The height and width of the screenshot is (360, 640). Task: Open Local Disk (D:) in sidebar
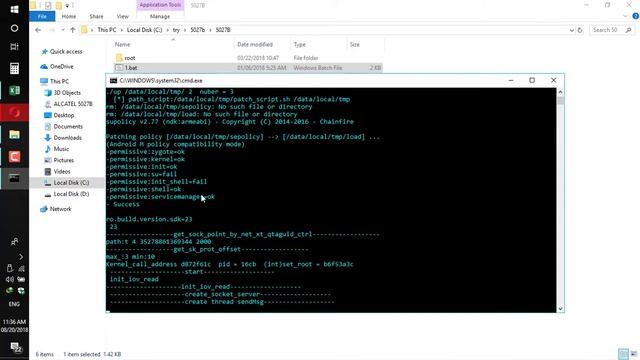[71, 194]
